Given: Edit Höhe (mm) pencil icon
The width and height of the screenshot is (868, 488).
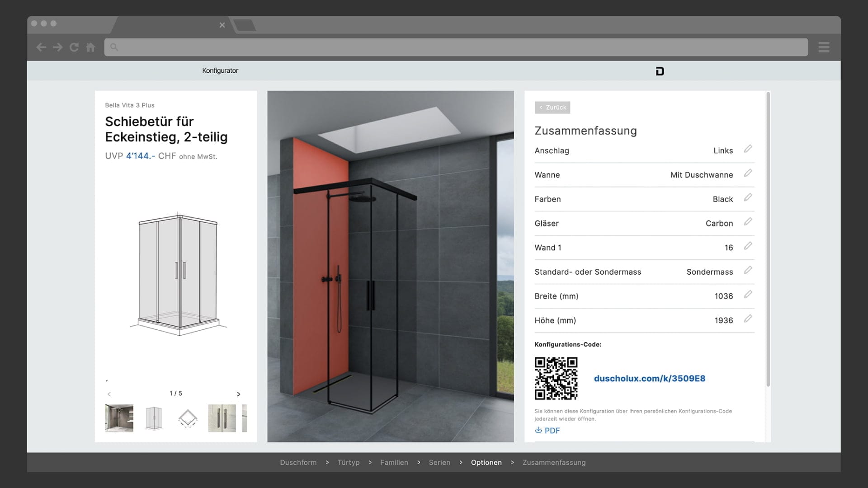Looking at the screenshot, I should click(748, 319).
